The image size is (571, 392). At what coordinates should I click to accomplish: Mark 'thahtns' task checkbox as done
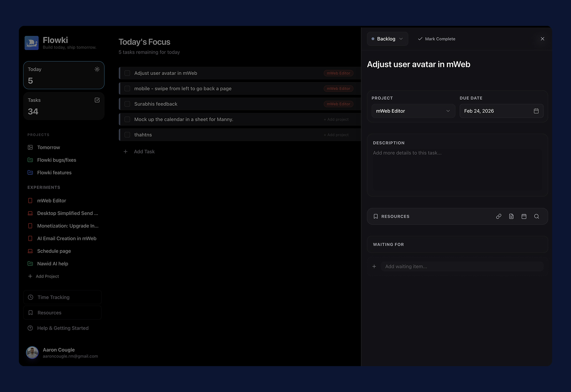tap(127, 135)
